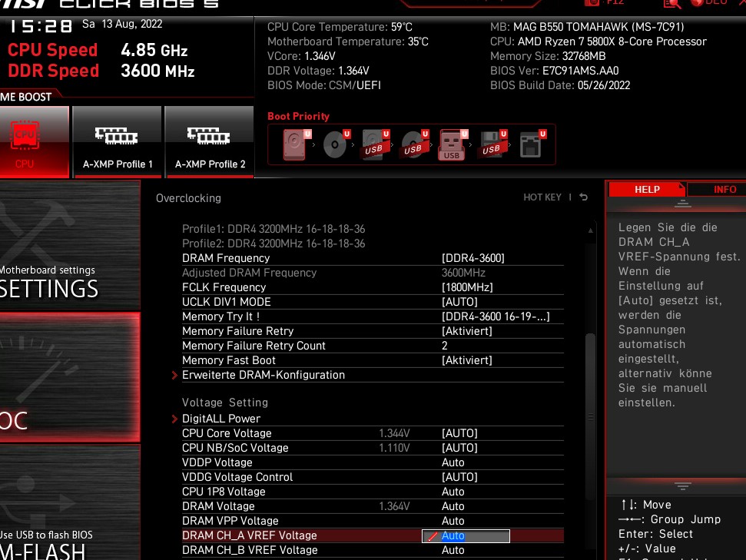Open M-FLASH to flash BIOS
The height and width of the screenshot is (560, 746).
pos(70,502)
